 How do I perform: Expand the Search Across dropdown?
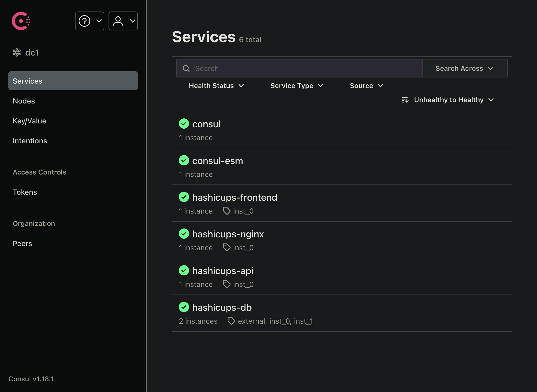(x=465, y=68)
